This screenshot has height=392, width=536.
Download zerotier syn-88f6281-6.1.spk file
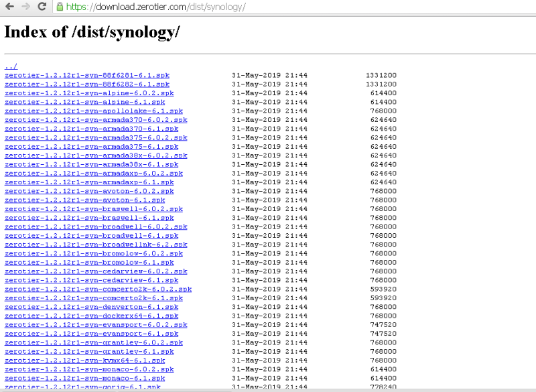click(x=86, y=75)
